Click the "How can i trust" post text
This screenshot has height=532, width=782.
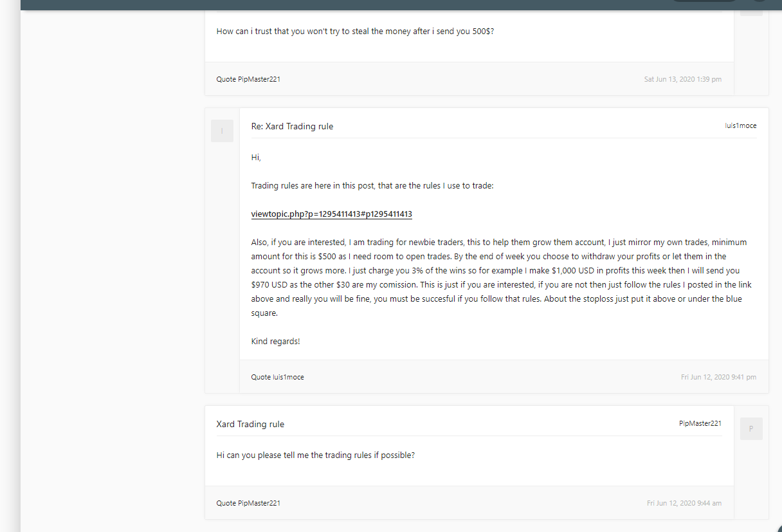coord(355,31)
